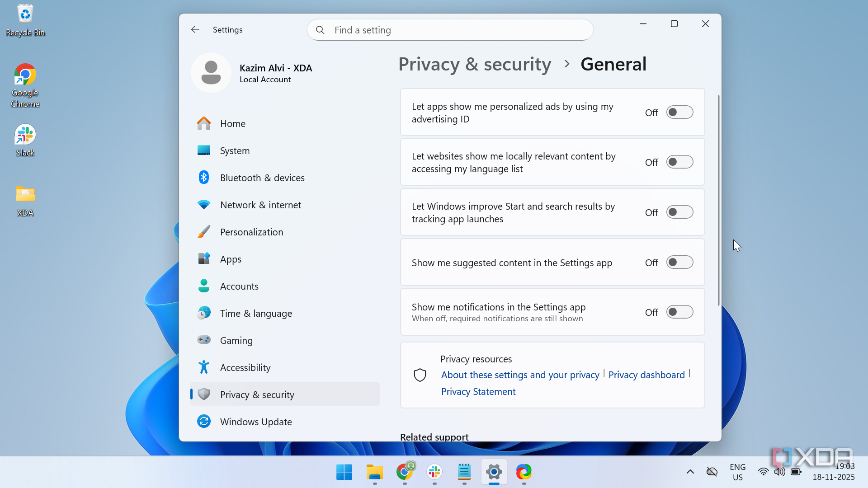Go to Personalization settings
Viewport: 868px width, 488px height.
(x=251, y=232)
